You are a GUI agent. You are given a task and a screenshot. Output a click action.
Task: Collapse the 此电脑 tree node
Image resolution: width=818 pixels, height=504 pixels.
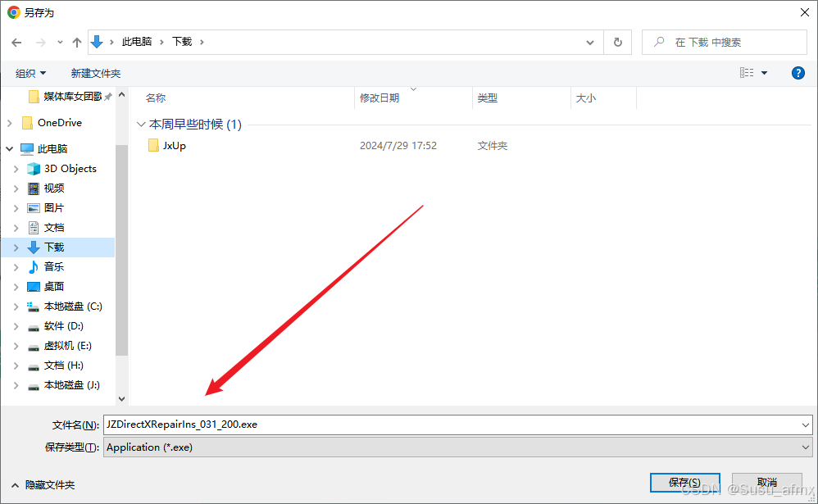[x=9, y=149]
